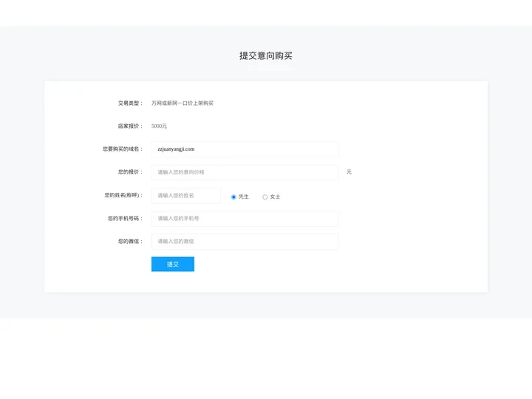Select the 先生 radio button
Screen dimensions: 532x399
233,197
